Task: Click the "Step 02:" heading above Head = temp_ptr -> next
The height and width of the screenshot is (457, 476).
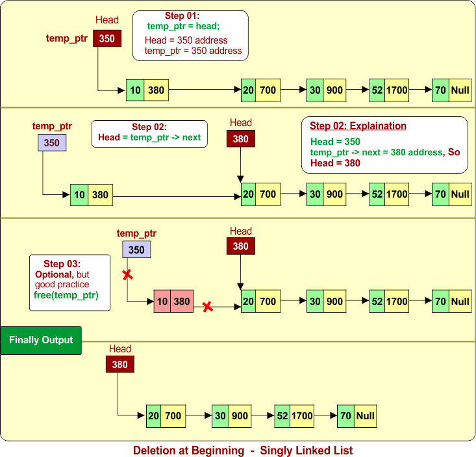Action: tap(149, 127)
